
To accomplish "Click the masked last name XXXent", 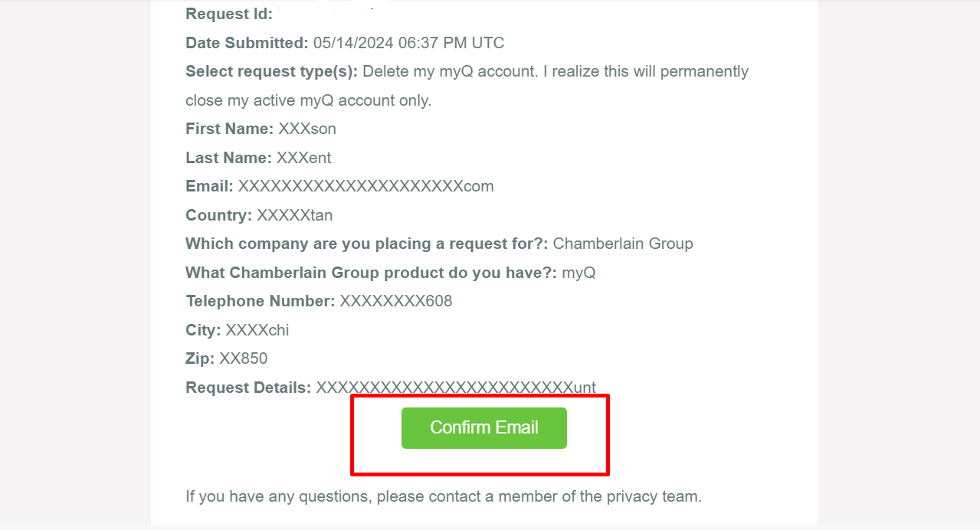I will 304,158.
